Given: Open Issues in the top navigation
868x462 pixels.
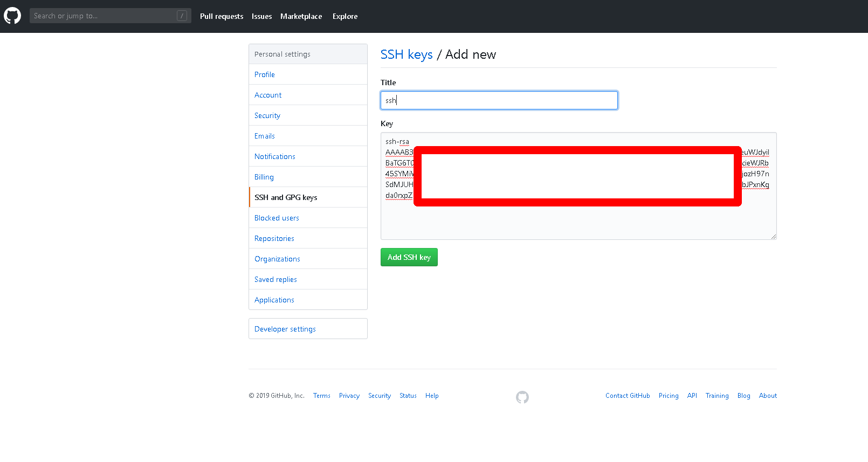Looking at the screenshot, I should pos(261,16).
